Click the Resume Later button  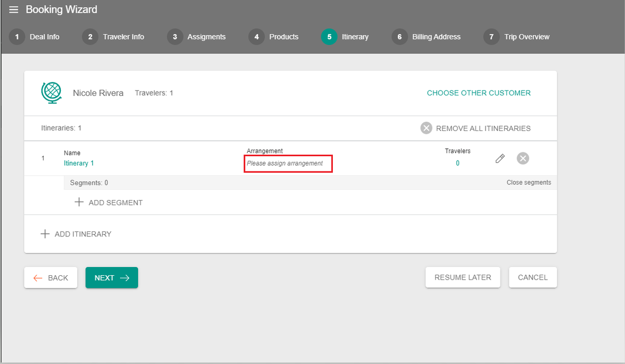463,277
